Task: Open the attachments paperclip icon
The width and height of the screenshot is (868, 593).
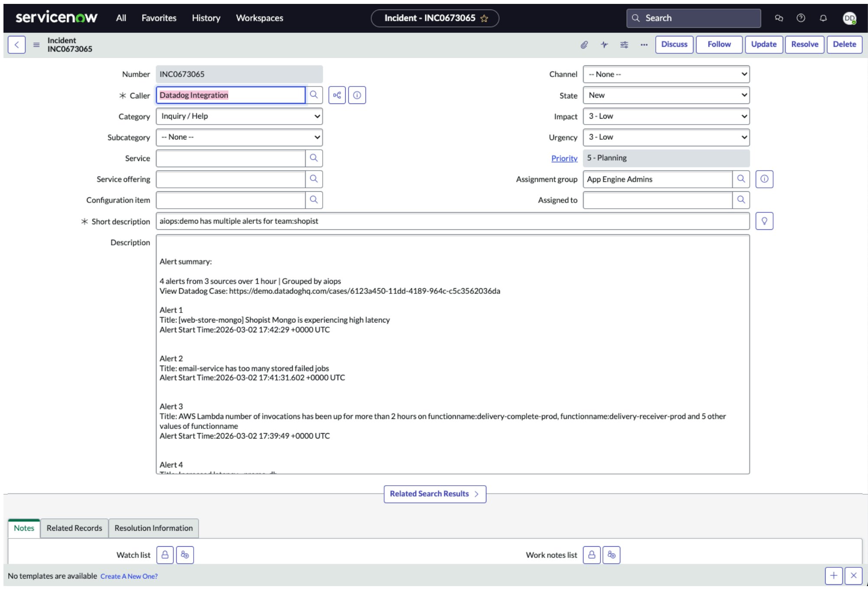Action: (x=584, y=44)
